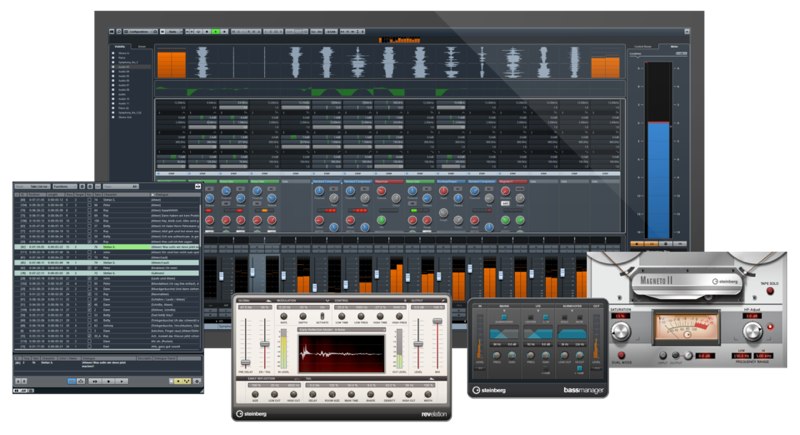800x435 pixels.
Task: Click the Width knob in REVelation
Action: tap(428, 394)
